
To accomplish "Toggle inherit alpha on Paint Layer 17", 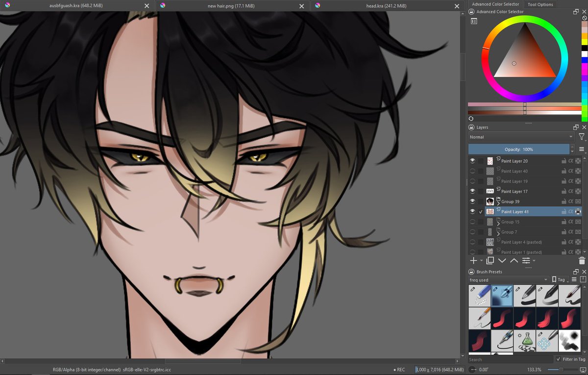I will [x=571, y=191].
